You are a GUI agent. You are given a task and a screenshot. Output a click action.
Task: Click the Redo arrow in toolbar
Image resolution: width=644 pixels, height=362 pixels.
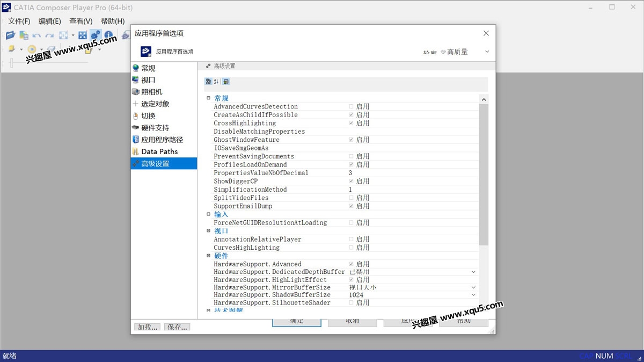tap(49, 35)
